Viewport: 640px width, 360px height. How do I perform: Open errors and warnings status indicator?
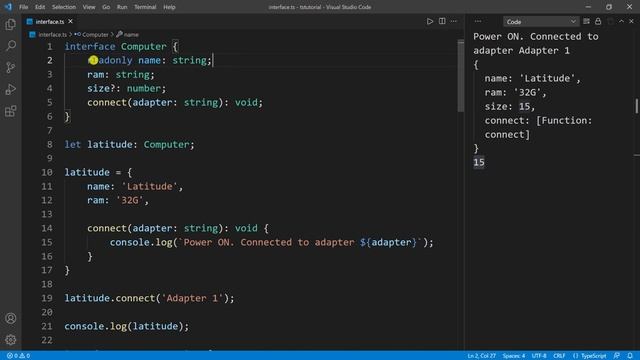pyautogui.click(x=18, y=356)
